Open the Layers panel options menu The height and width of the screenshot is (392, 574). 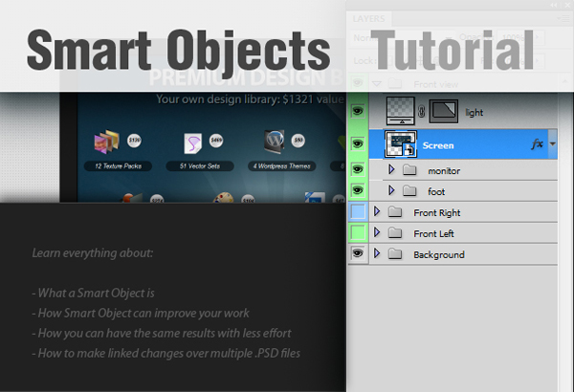click(x=563, y=19)
